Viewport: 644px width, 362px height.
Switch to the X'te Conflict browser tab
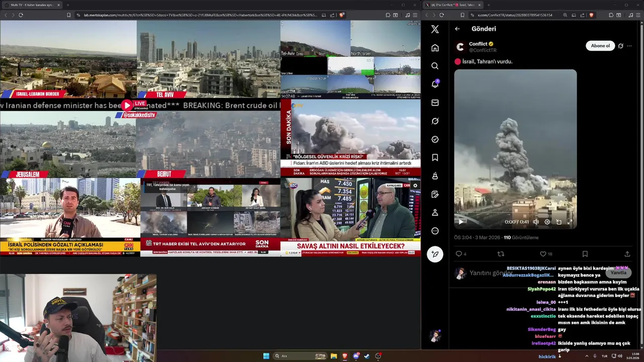452,5
